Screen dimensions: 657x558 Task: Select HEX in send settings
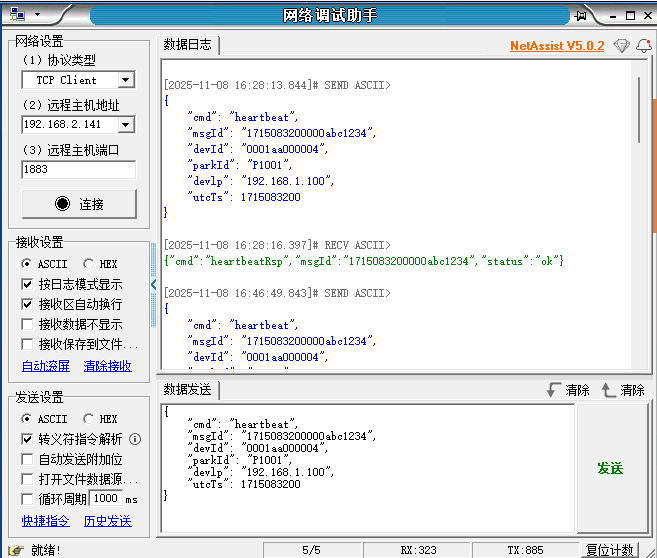[x=100, y=419]
